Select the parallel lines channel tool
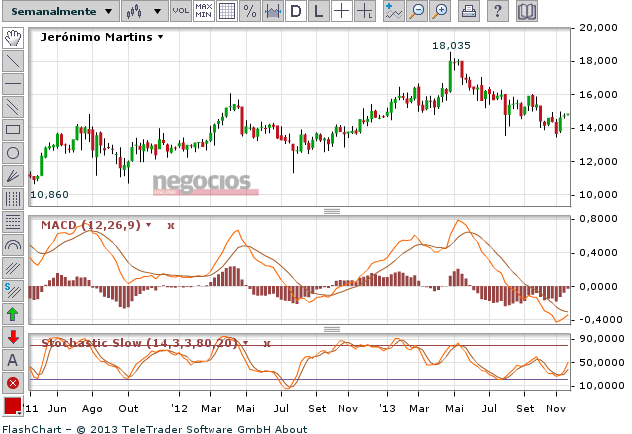 coord(13,107)
